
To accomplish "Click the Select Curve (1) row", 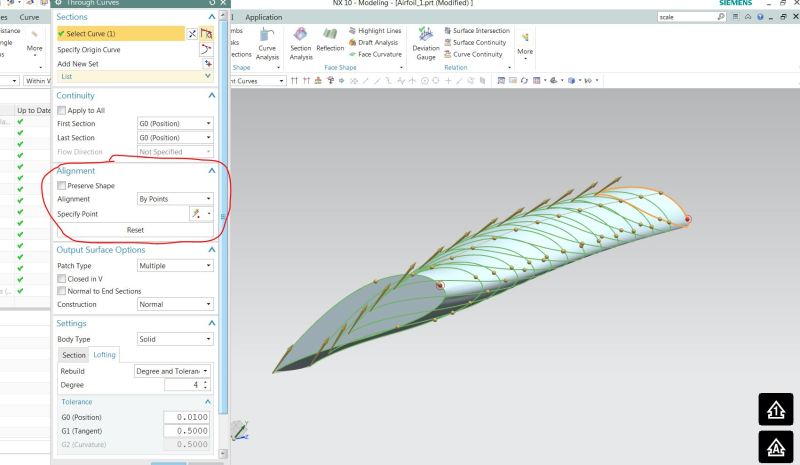I will point(120,34).
